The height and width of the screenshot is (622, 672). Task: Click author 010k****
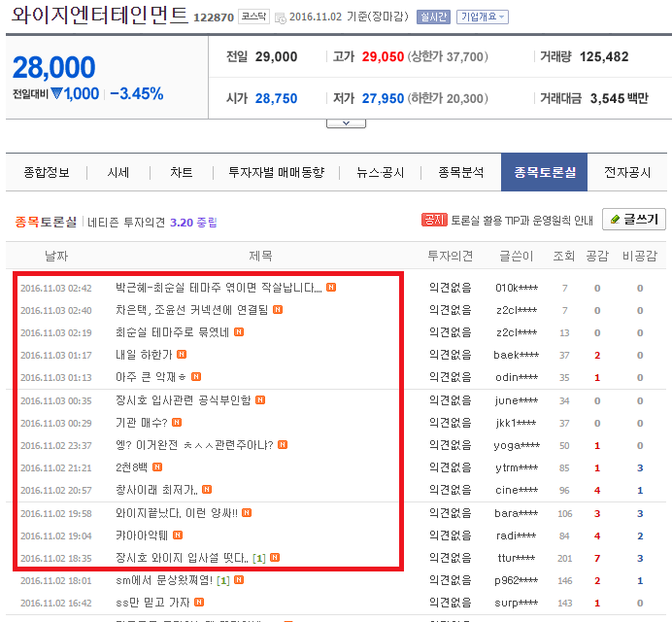click(517, 288)
